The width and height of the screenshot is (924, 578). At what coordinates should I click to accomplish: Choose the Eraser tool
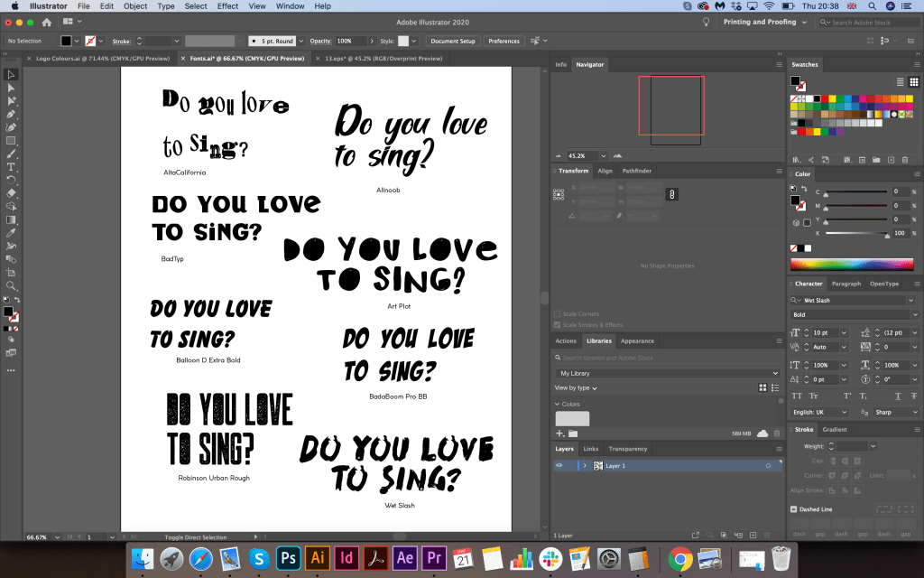pyautogui.click(x=11, y=193)
